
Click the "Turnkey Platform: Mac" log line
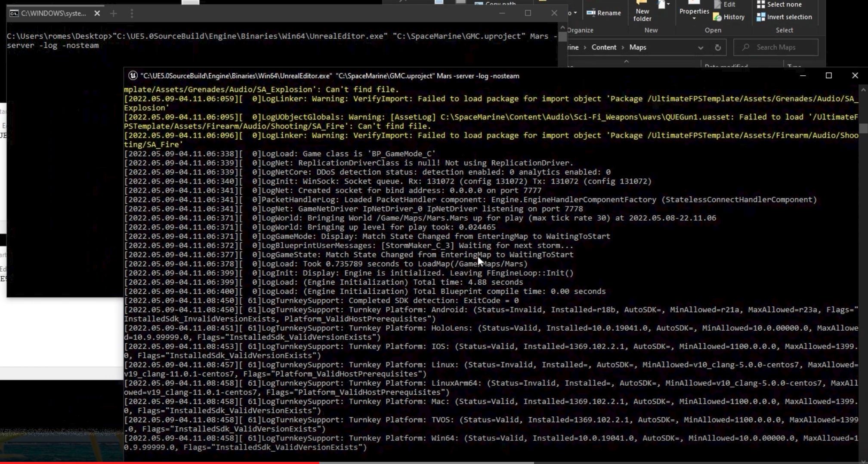pos(491,406)
